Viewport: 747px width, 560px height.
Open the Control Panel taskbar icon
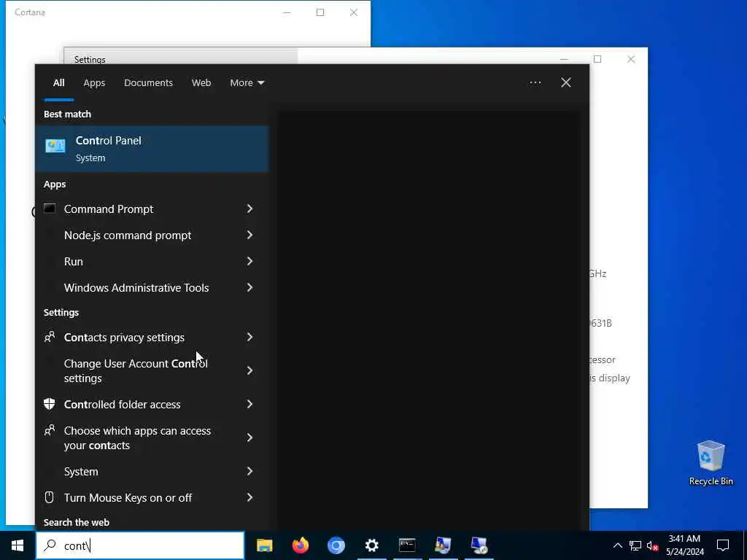point(443,545)
